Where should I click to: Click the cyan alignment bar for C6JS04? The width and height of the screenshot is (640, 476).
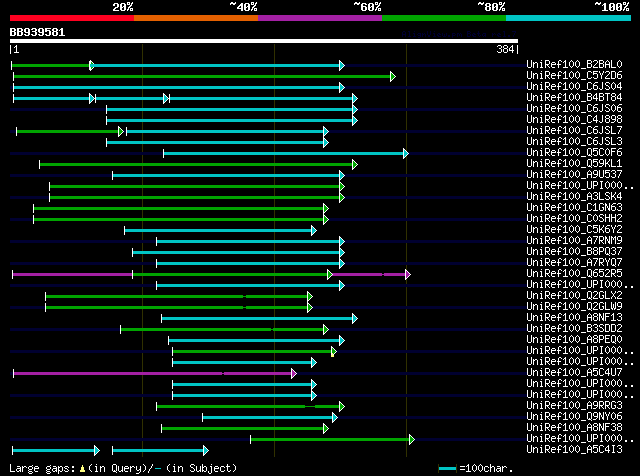point(177,87)
